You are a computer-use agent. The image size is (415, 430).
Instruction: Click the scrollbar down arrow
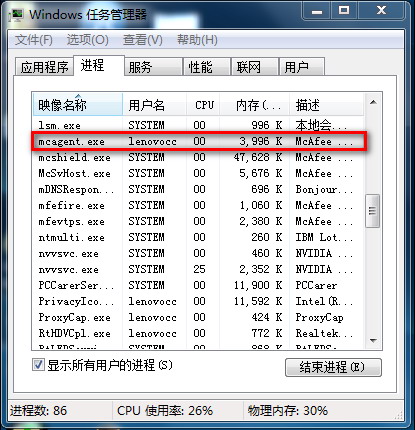coord(373,340)
